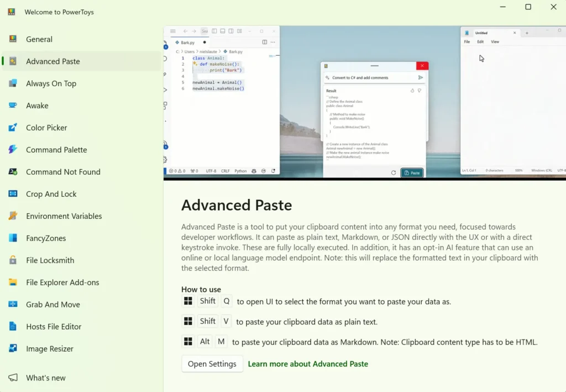Go to Always On Top page
This screenshot has width=566, height=392.
tap(82, 83)
